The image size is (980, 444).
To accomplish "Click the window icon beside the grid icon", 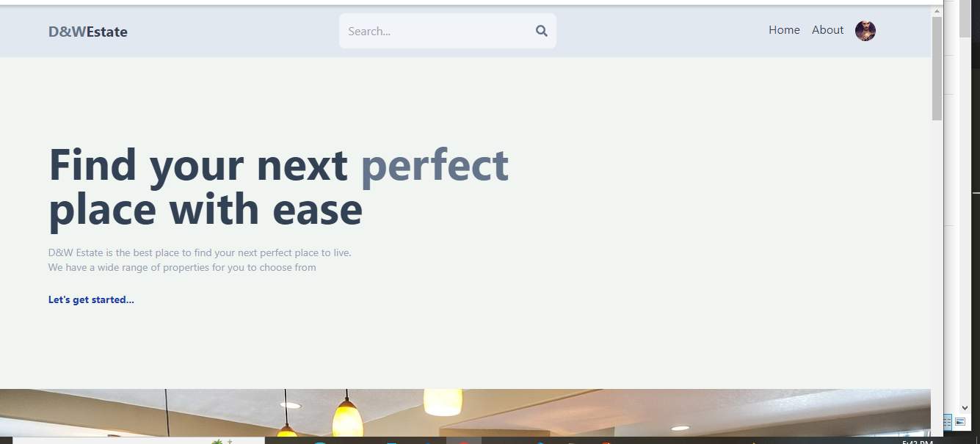I will pos(962,422).
